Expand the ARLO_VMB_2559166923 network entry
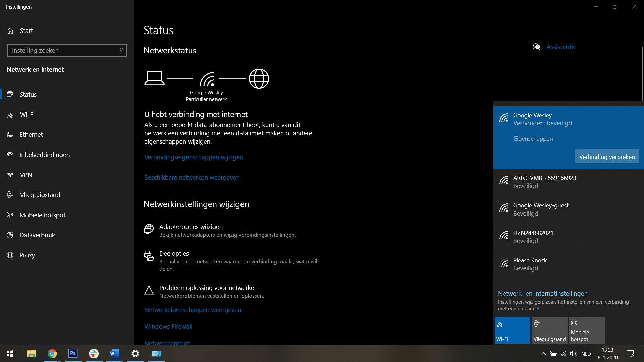This screenshot has width=644, height=362. (544, 182)
